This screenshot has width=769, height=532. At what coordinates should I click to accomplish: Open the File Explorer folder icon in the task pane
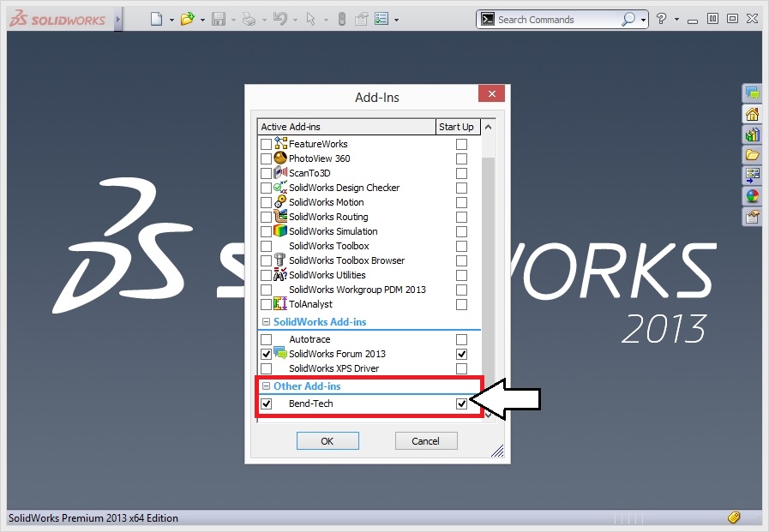tap(752, 155)
